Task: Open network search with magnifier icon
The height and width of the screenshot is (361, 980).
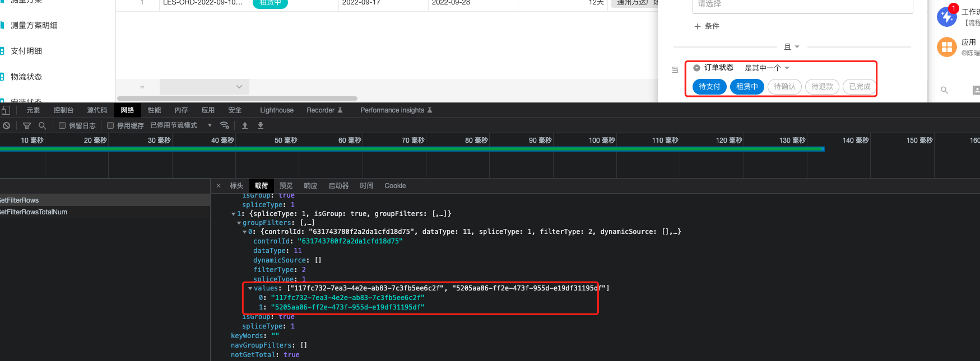Action: (x=42, y=125)
